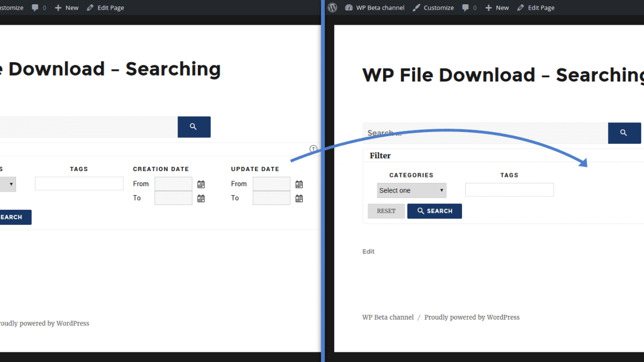Open the New menu in right admin bar

click(497, 8)
